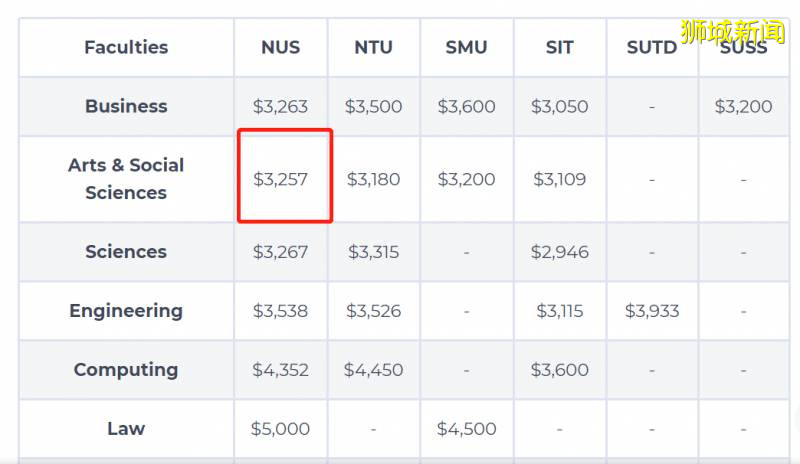Select the Engineering row label
The height and width of the screenshot is (464, 800).
click(126, 311)
